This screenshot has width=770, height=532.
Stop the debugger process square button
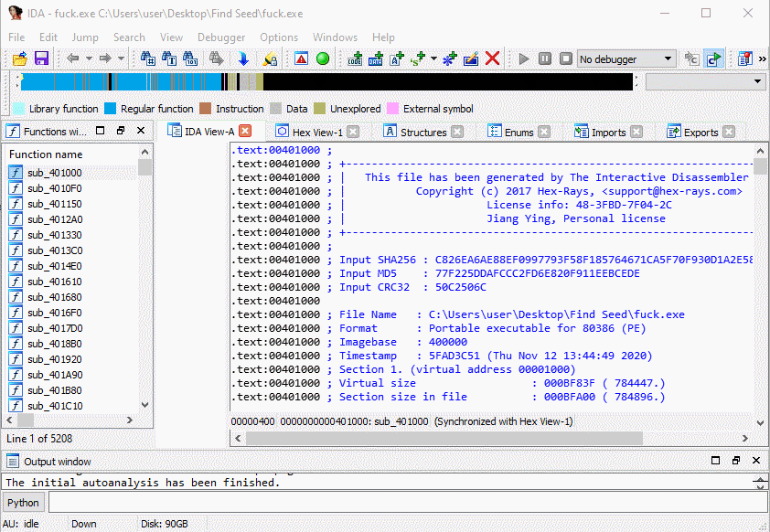(x=566, y=59)
